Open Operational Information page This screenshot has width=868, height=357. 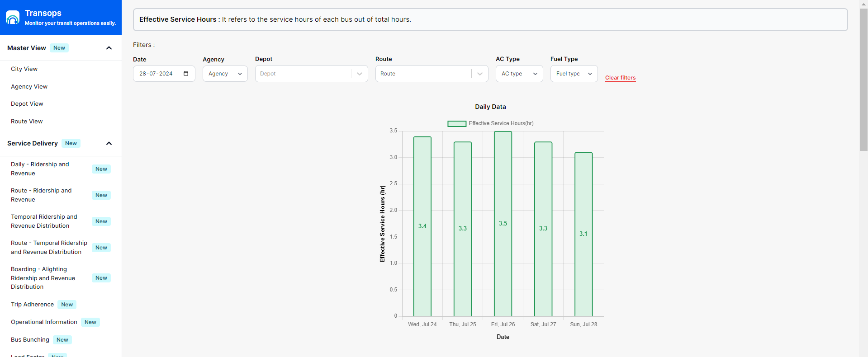coord(44,322)
